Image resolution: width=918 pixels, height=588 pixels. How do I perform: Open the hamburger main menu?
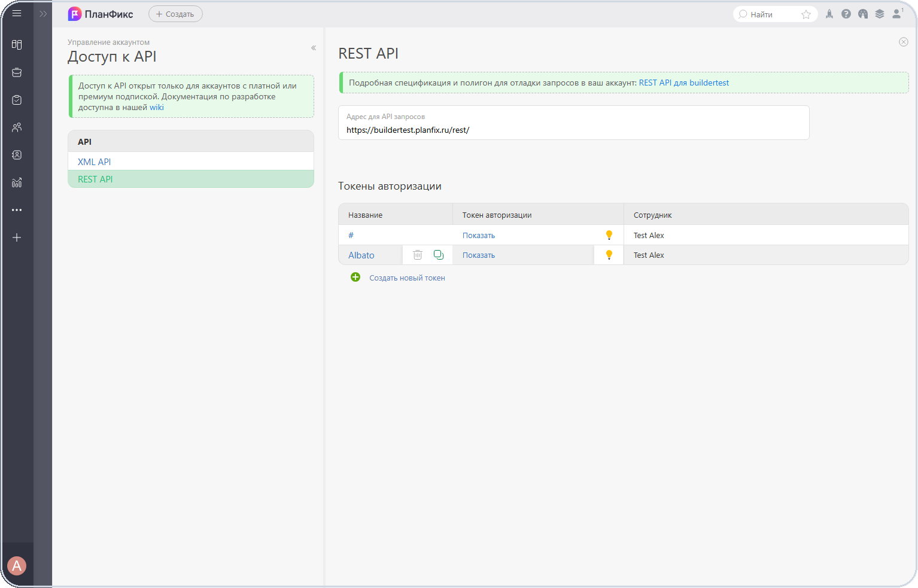pos(17,13)
